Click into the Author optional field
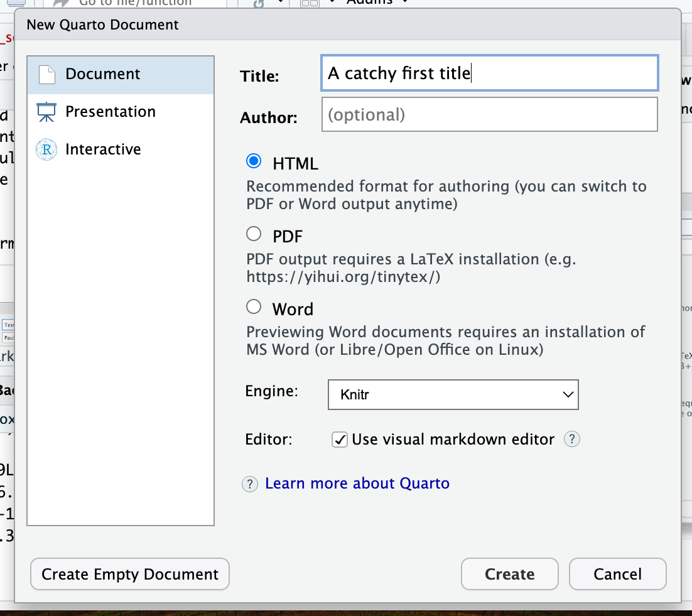The height and width of the screenshot is (616, 692). (x=489, y=115)
